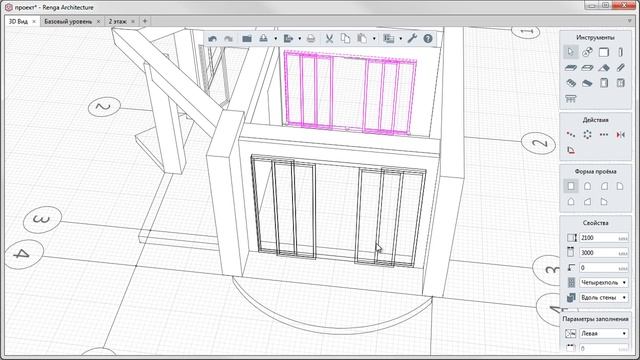
Task: Click the angle icon under Действия
Action: click(x=571, y=150)
